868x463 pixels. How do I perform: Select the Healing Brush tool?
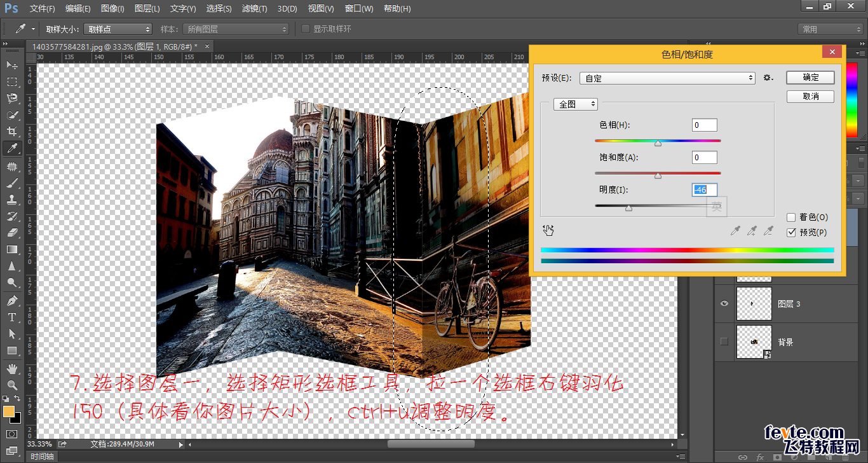[12, 166]
